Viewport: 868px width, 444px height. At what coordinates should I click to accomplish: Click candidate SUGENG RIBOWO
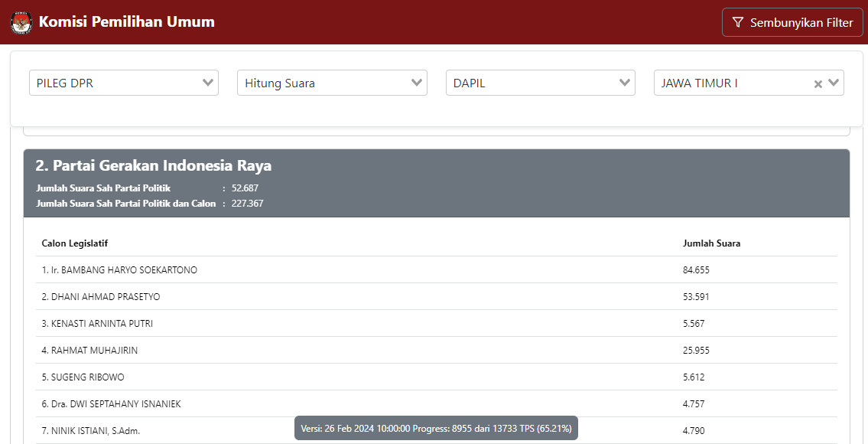coord(83,377)
